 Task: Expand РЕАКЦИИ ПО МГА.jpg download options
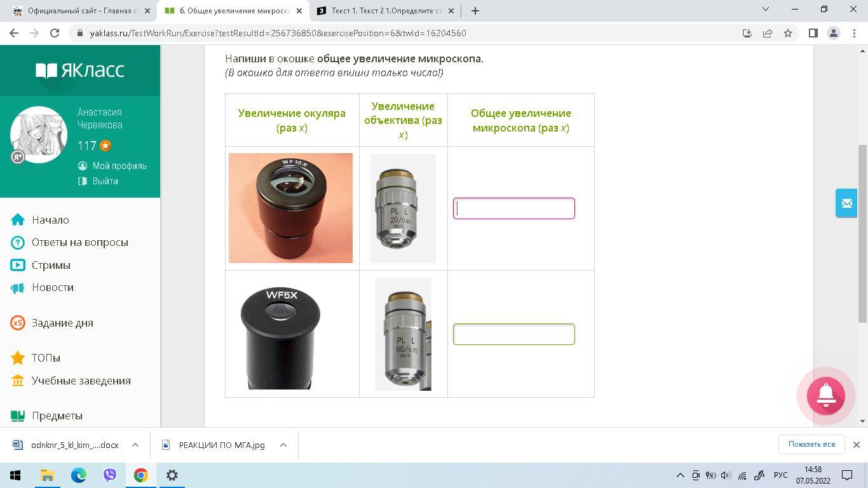(283, 445)
